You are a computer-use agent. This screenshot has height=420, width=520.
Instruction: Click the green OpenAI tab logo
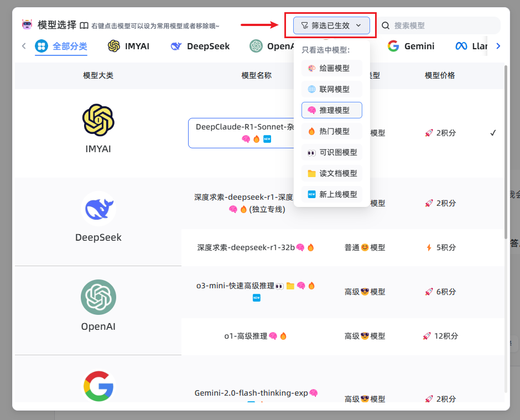point(256,46)
